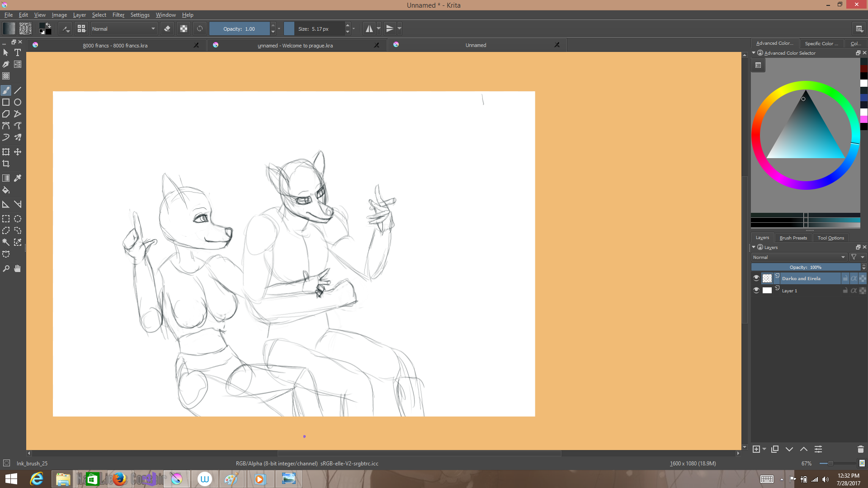Select the Text tool

tap(18, 52)
